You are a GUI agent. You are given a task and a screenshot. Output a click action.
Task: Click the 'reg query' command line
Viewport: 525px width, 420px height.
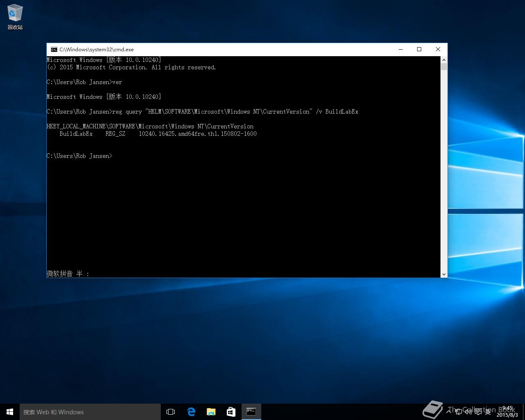203,112
